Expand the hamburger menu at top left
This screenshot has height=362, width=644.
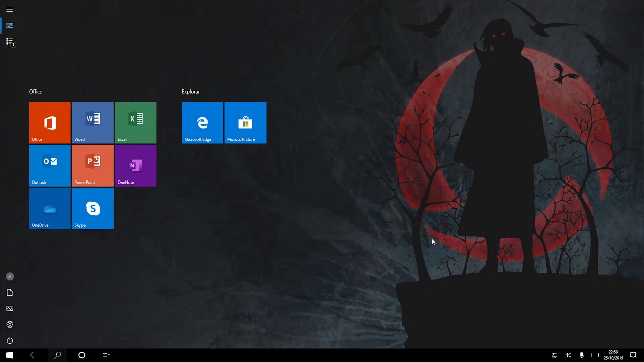(x=10, y=10)
